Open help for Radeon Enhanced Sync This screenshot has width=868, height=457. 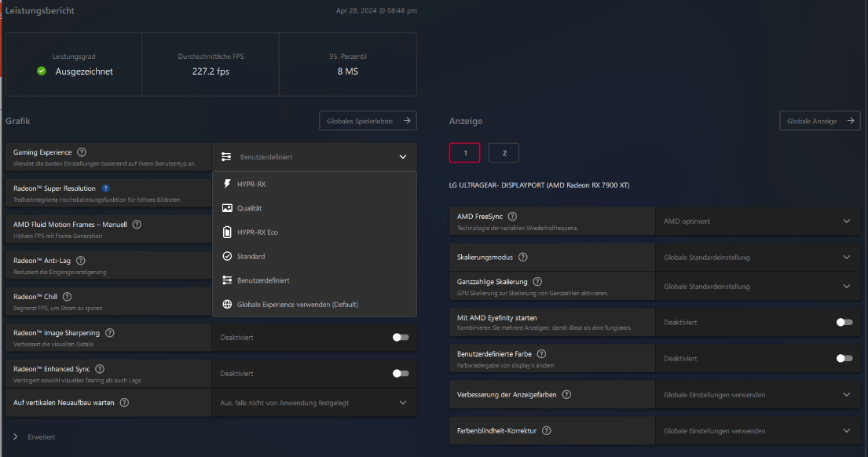[100, 369]
